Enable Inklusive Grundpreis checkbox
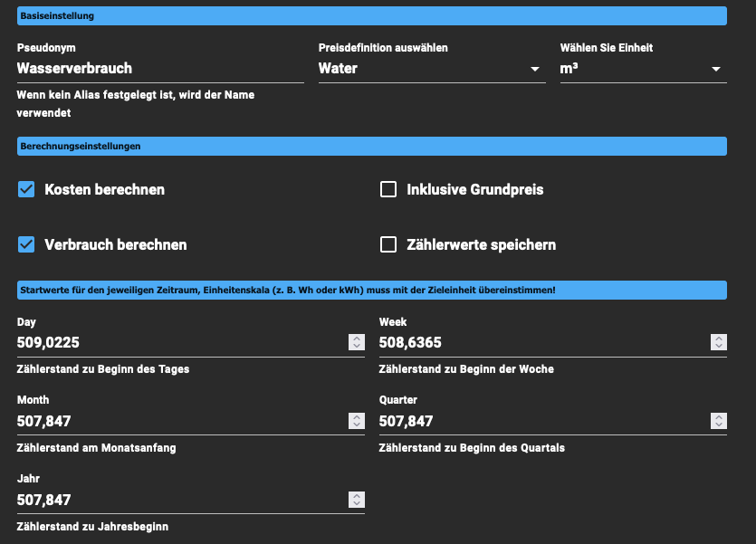 coord(388,189)
